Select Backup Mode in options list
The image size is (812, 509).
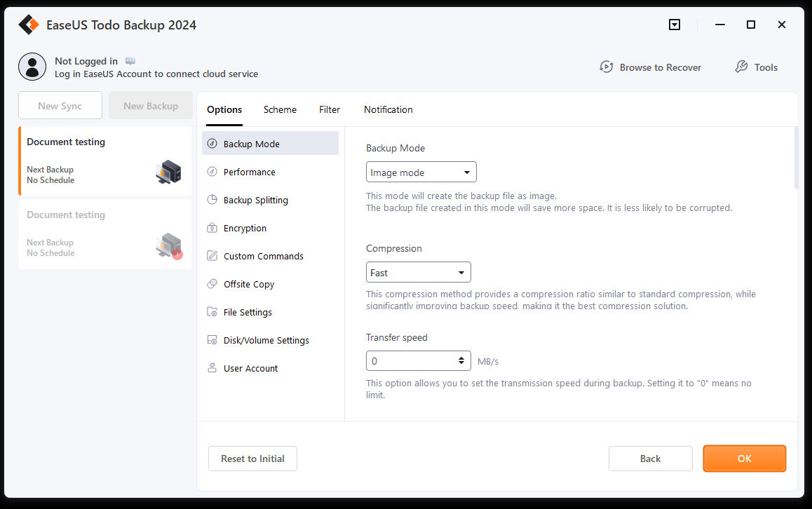[271, 144]
